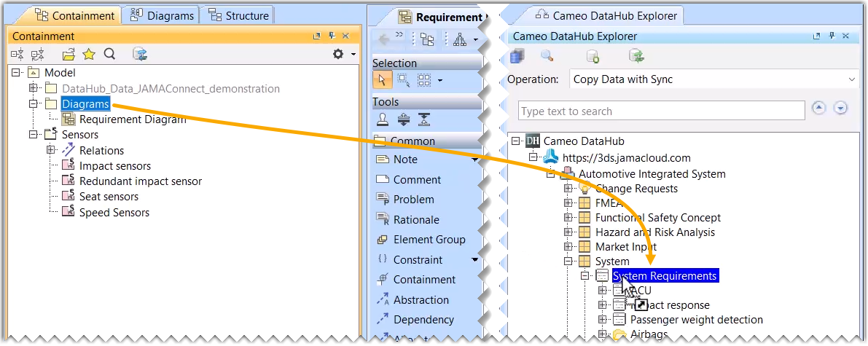Image resolution: width=868 pixels, height=346 pixels.
Task: Click the previous search result up button
Action: pyautogui.click(x=818, y=108)
